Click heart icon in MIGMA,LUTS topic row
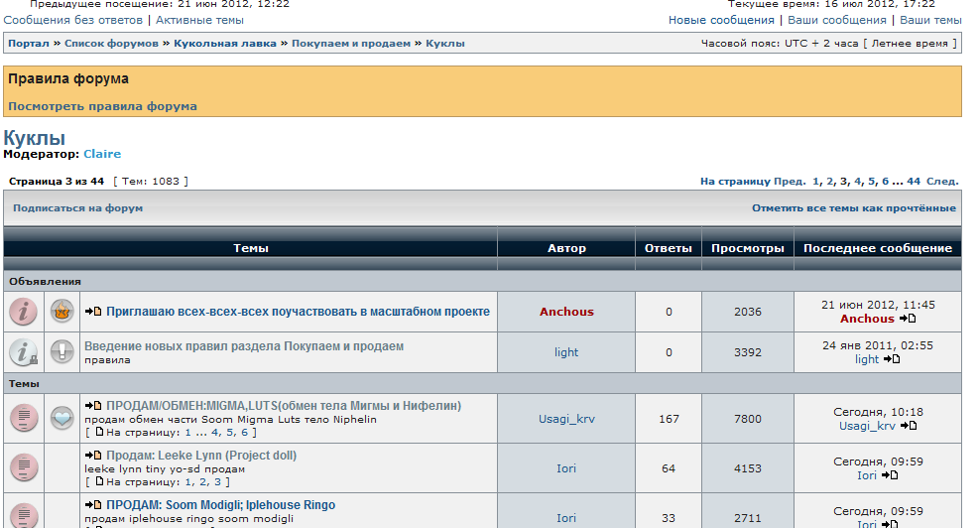Screen dimensions: 980x528 [x=62, y=418]
